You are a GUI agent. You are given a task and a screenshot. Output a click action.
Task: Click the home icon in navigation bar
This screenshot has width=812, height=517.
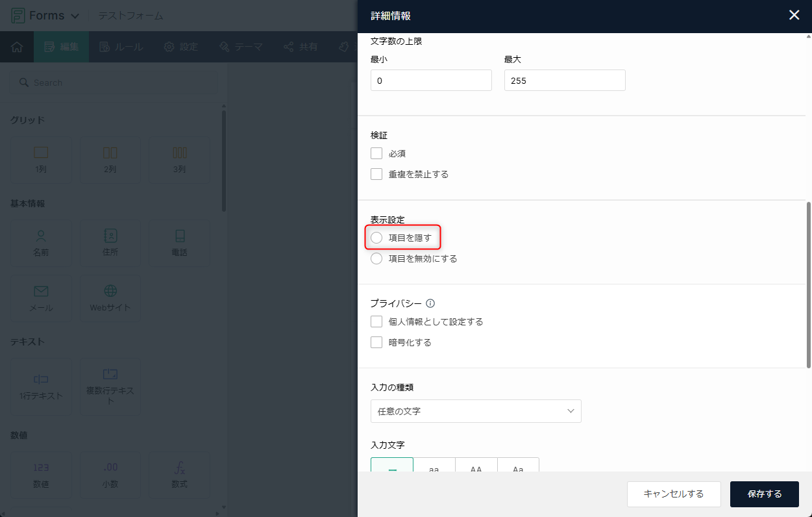[17, 47]
